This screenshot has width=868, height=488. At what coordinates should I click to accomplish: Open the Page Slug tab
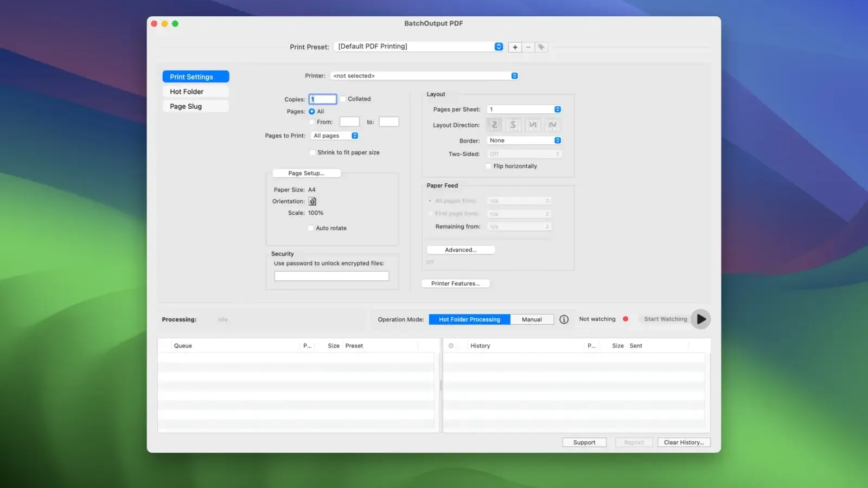coord(195,106)
